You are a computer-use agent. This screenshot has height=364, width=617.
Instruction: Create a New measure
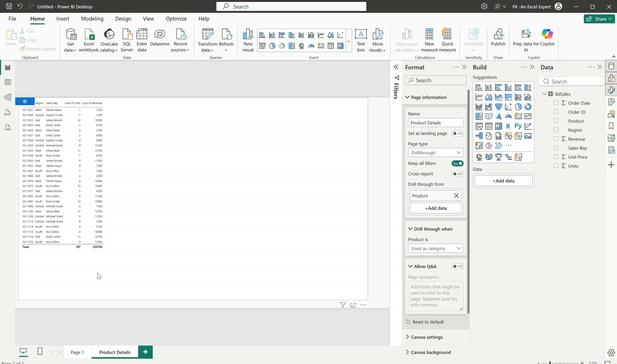(x=429, y=40)
